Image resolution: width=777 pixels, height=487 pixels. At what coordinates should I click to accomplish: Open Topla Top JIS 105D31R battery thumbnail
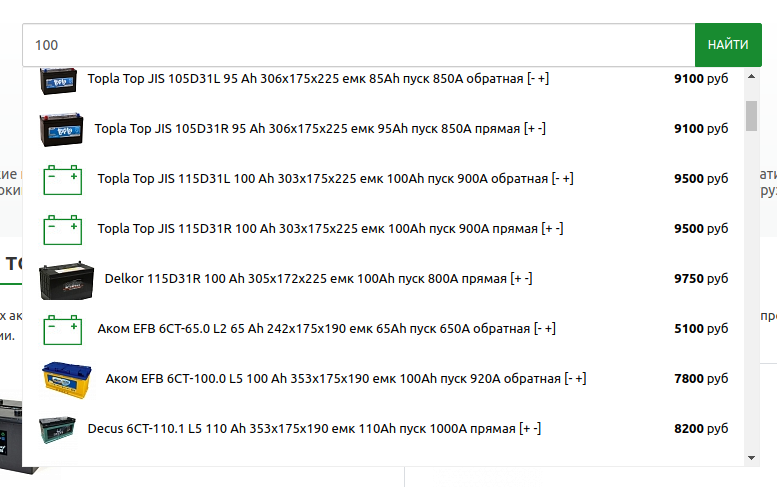tap(61, 129)
